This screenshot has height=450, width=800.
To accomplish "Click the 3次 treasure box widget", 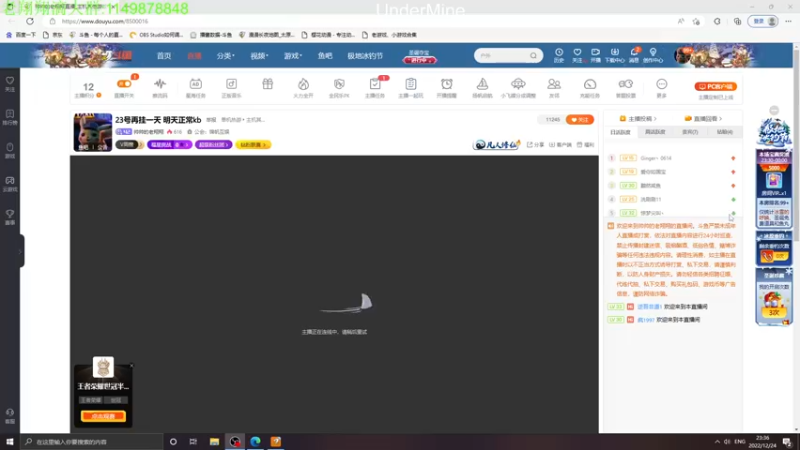I will coord(774,297).
